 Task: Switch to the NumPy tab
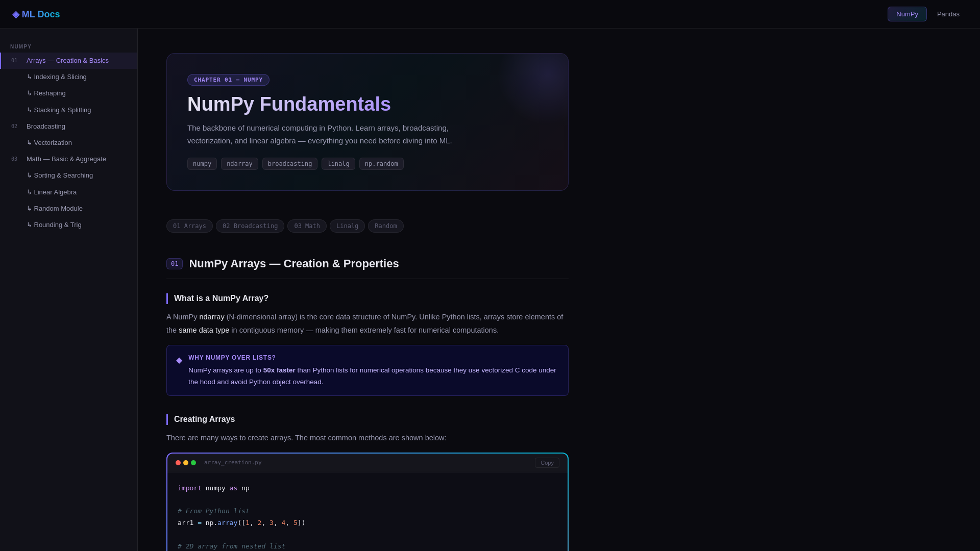tap(907, 14)
